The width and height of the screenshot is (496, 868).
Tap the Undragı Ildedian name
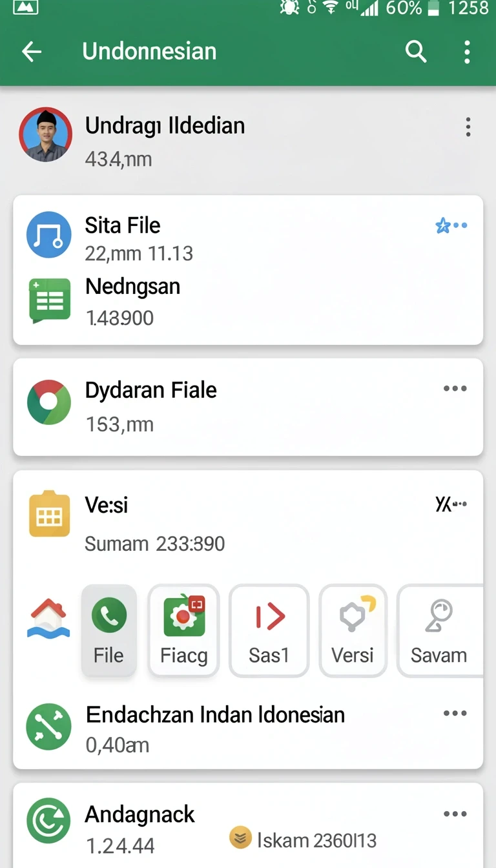click(x=165, y=125)
